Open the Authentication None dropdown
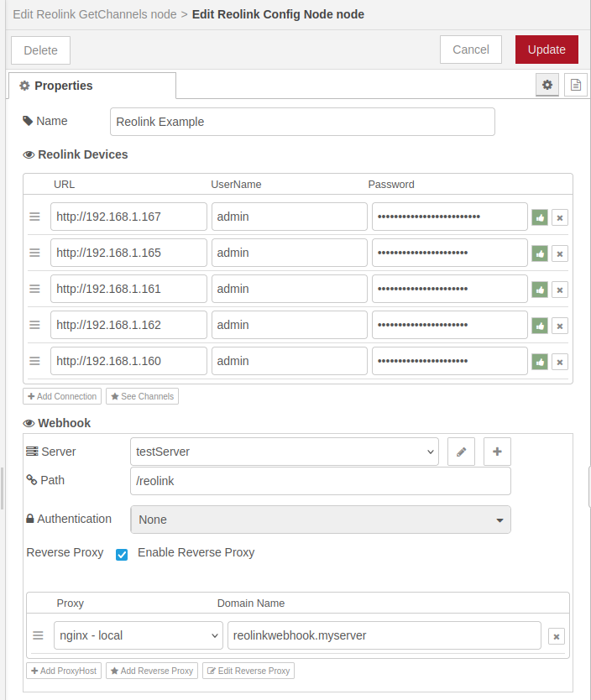 click(x=321, y=520)
